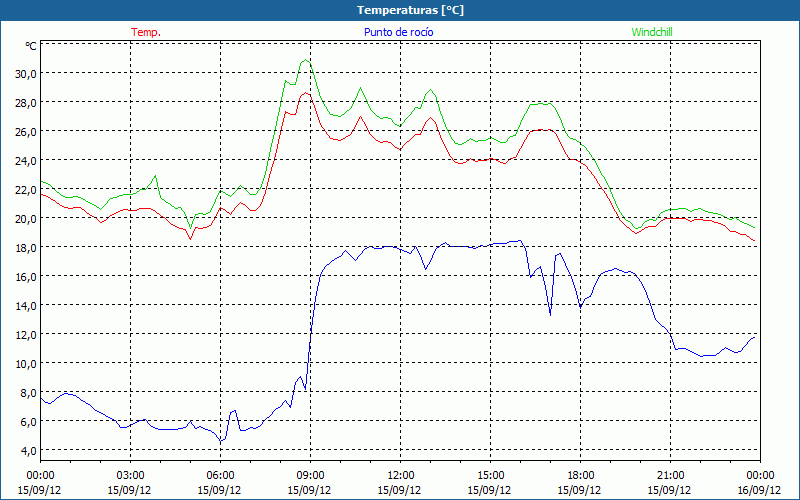Click the 00:00 15/09/12 time label
The width and height of the screenshot is (800, 500).
[x=40, y=483]
